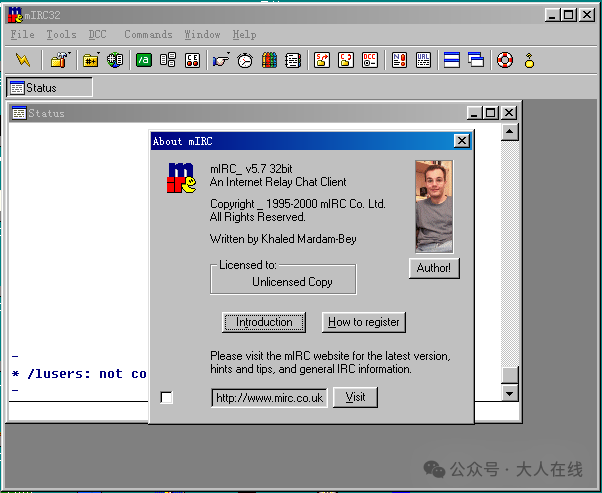Click 'Written by Khaled Mardam-Bey' text
Screen dimensions: 602x493
click(x=283, y=239)
